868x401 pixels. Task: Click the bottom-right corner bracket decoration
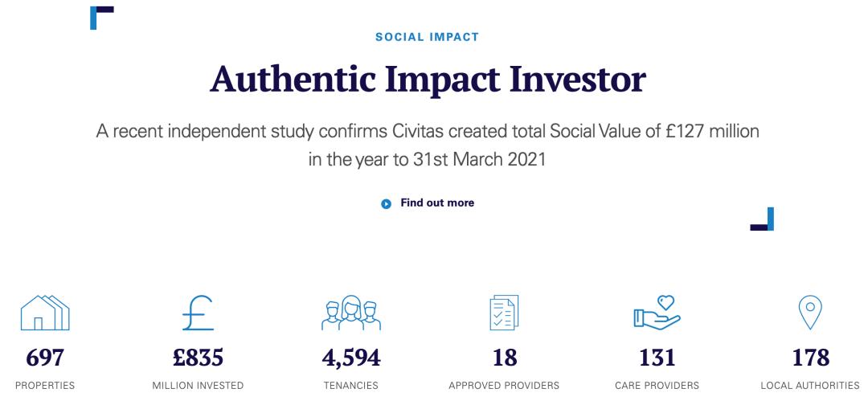pyautogui.click(x=762, y=219)
